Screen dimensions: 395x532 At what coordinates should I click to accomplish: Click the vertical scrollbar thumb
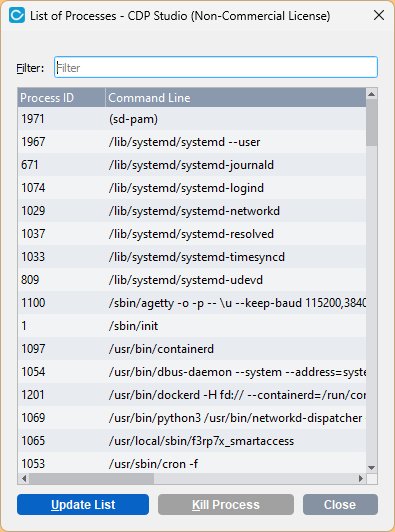pyautogui.click(x=372, y=122)
